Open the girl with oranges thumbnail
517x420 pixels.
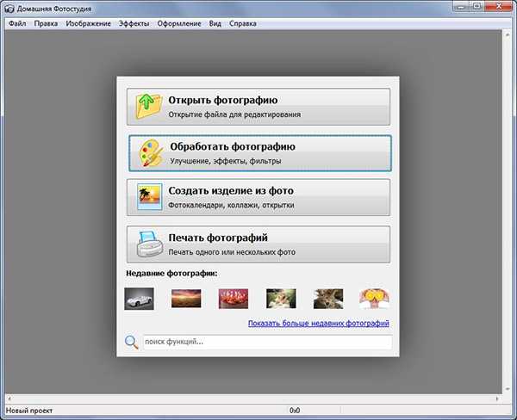tap(374, 298)
